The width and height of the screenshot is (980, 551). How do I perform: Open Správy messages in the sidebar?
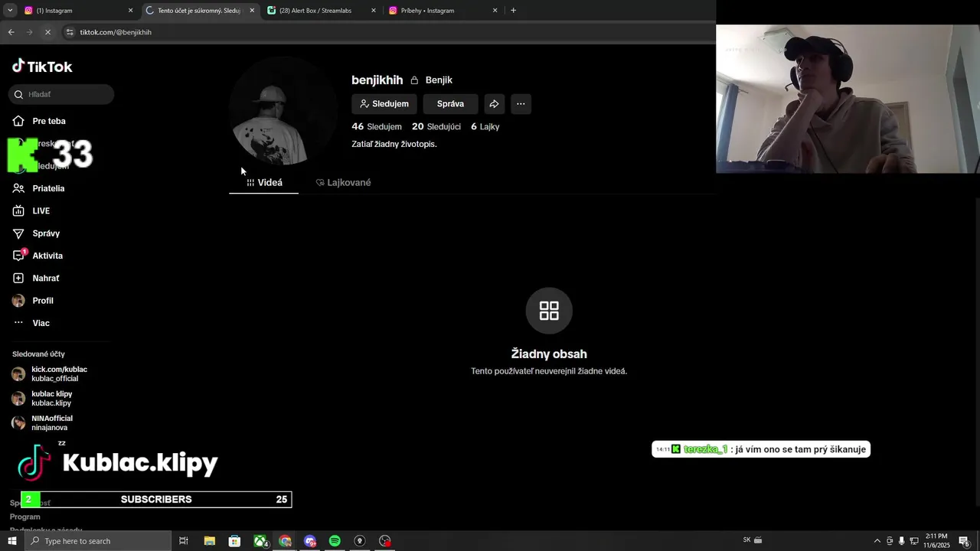coord(46,233)
